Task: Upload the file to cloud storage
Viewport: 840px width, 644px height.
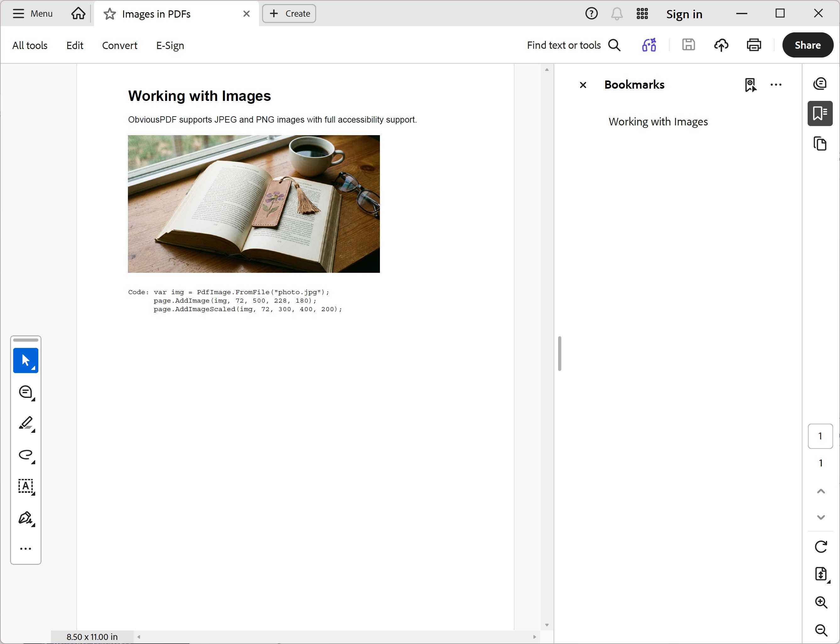Action: (x=721, y=45)
